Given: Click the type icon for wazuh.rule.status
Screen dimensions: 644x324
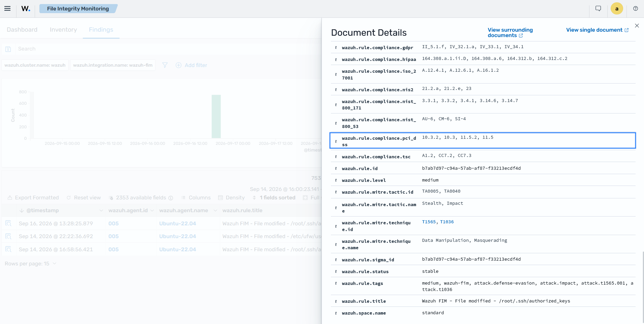Looking at the screenshot, I should pos(336,271).
